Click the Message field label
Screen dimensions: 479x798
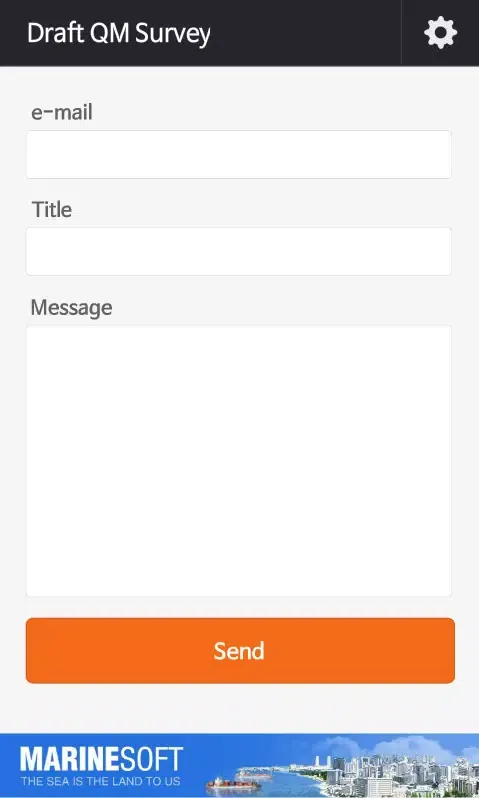71,307
